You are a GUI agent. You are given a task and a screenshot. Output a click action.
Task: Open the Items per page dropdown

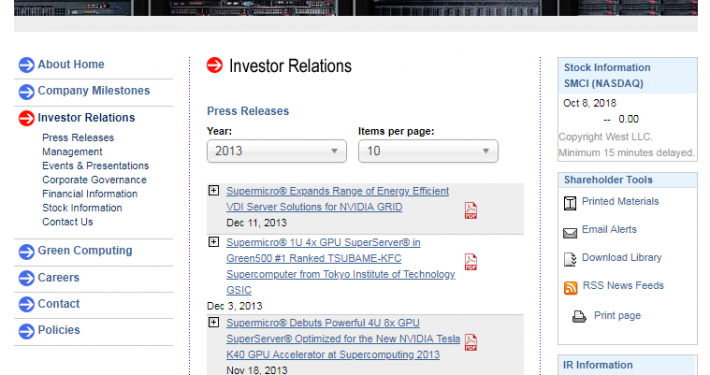pos(428,151)
